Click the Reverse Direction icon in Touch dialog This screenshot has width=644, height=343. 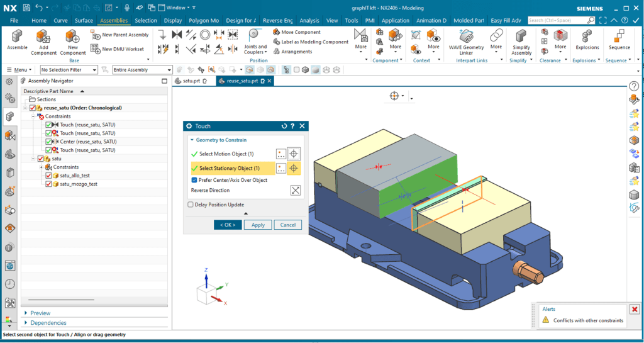pyautogui.click(x=295, y=190)
